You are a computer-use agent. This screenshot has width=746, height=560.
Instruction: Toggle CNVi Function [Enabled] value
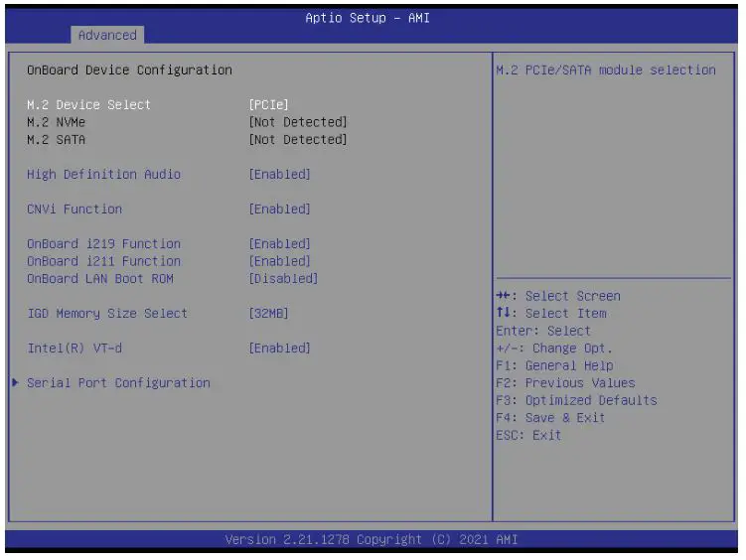pyautogui.click(x=280, y=210)
